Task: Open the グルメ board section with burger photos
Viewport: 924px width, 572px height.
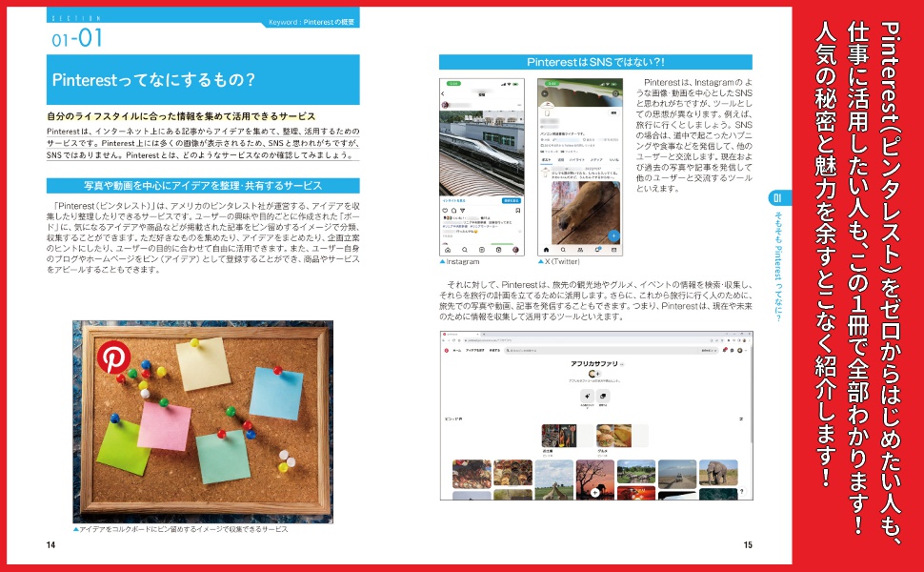Action: point(622,436)
